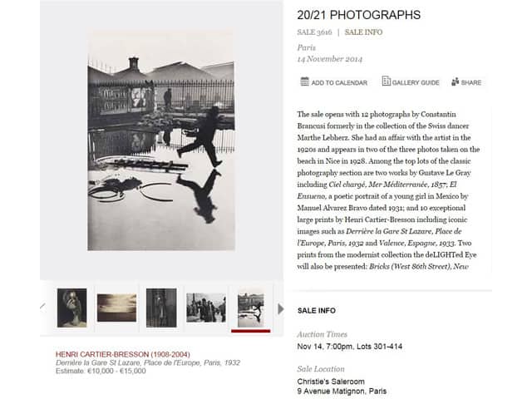532x399 pixels.
Task: Select the Henri Cartier-Bresson artist name link
Action: click(x=123, y=354)
